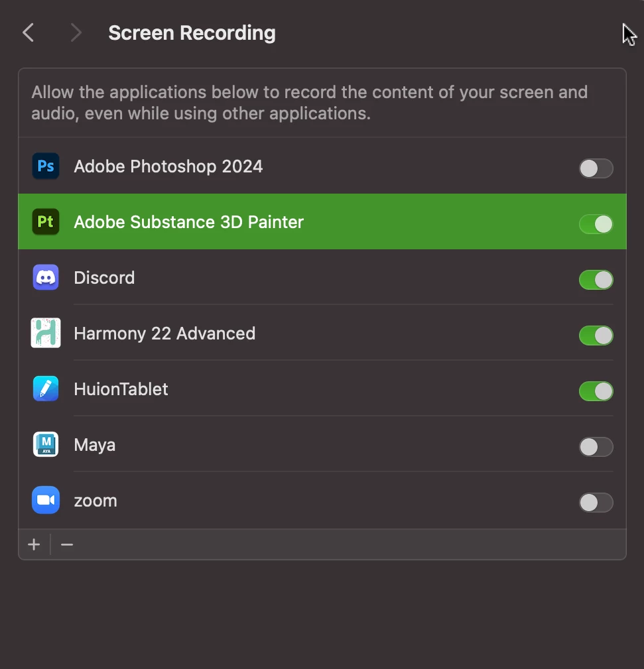Click the HuionTablet pen icon
The height and width of the screenshot is (669, 644).
coord(46,389)
